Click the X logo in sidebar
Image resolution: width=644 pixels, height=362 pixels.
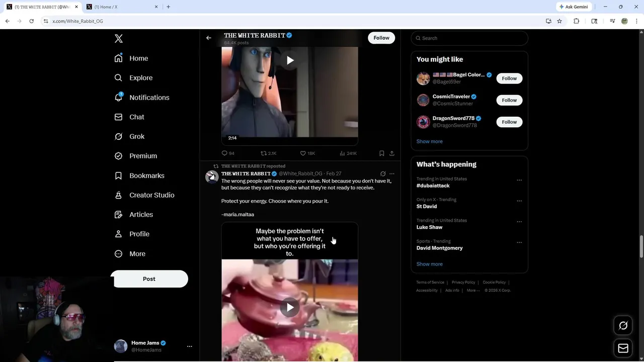click(119, 39)
